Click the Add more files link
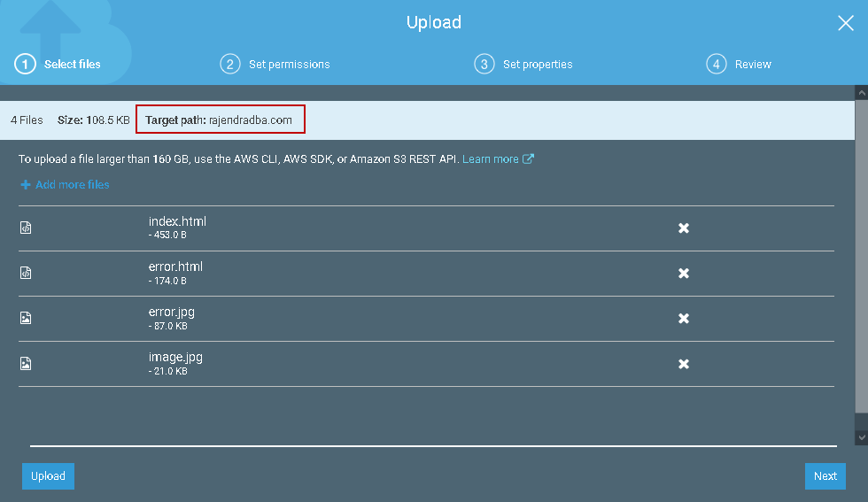The image size is (868, 502). tap(72, 185)
